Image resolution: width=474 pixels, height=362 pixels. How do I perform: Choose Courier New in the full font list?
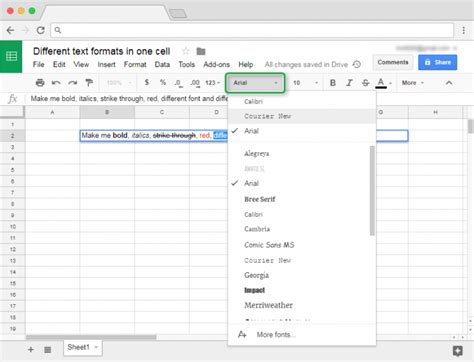299,260
